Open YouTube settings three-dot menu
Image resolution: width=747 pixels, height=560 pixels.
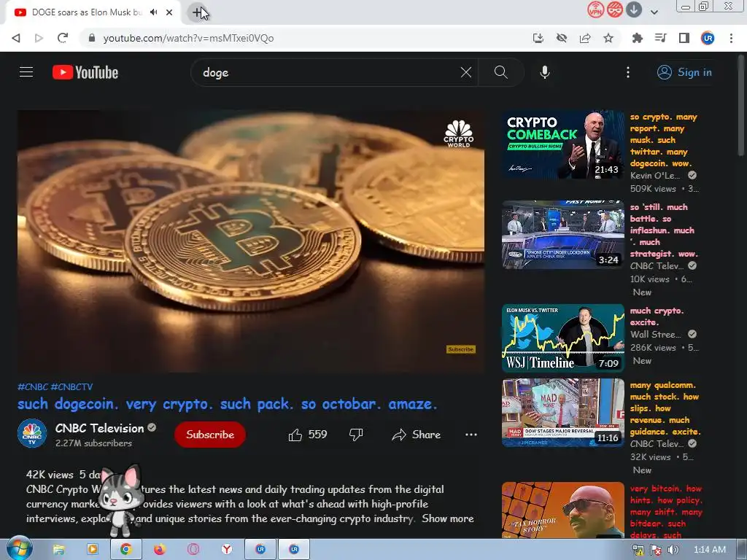[x=628, y=72]
